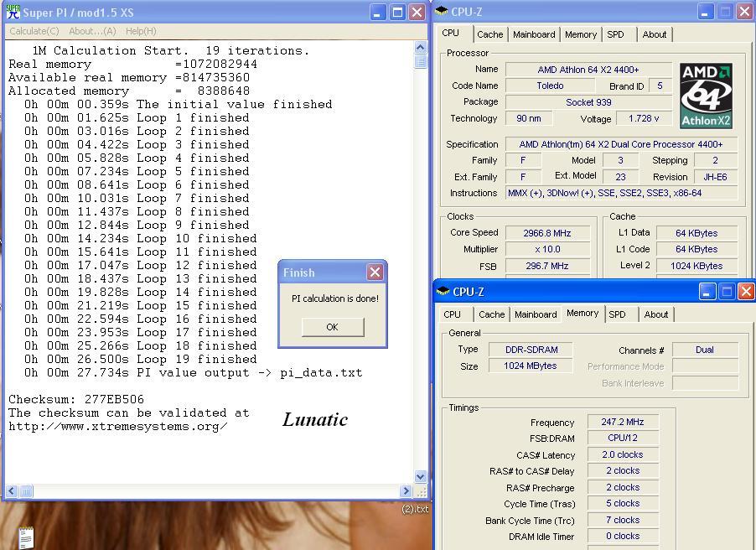Image resolution: width=756 pixels, height=550 pixels.
Task: Click the Super PI horizontal scrollbar thumb
Action: (x=26, y=491)
